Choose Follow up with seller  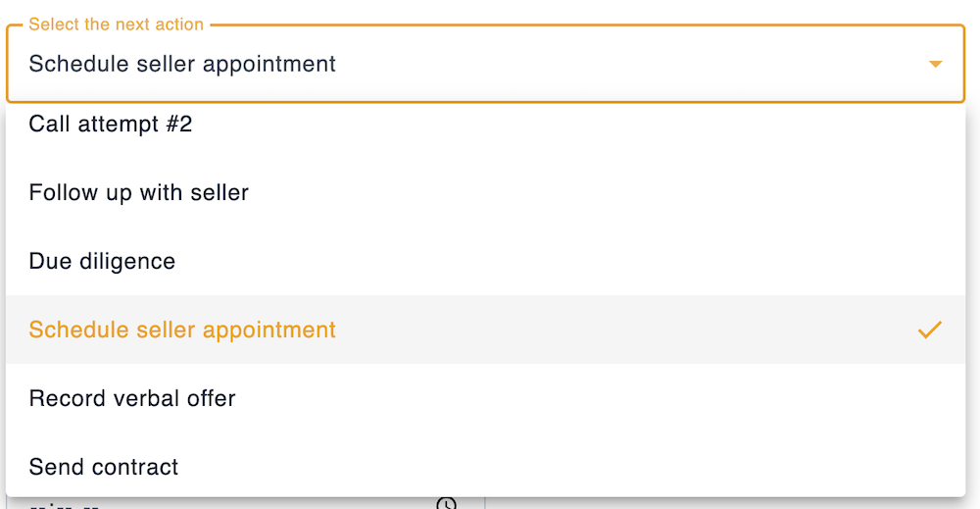(x=139, y=192)
